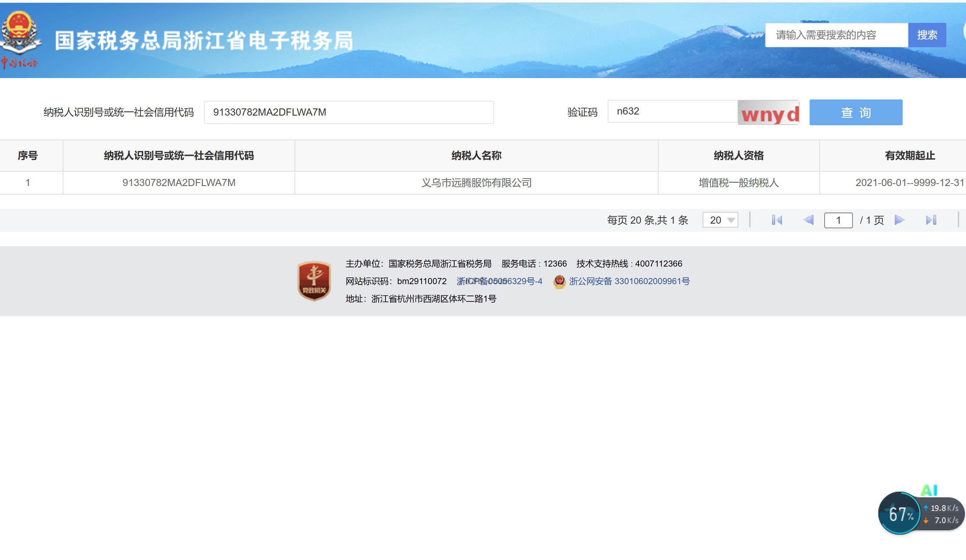Click the 67% performance monitor widget
Image resolution: width=966 pixels, height=560 pixels.
coord(899,513)
